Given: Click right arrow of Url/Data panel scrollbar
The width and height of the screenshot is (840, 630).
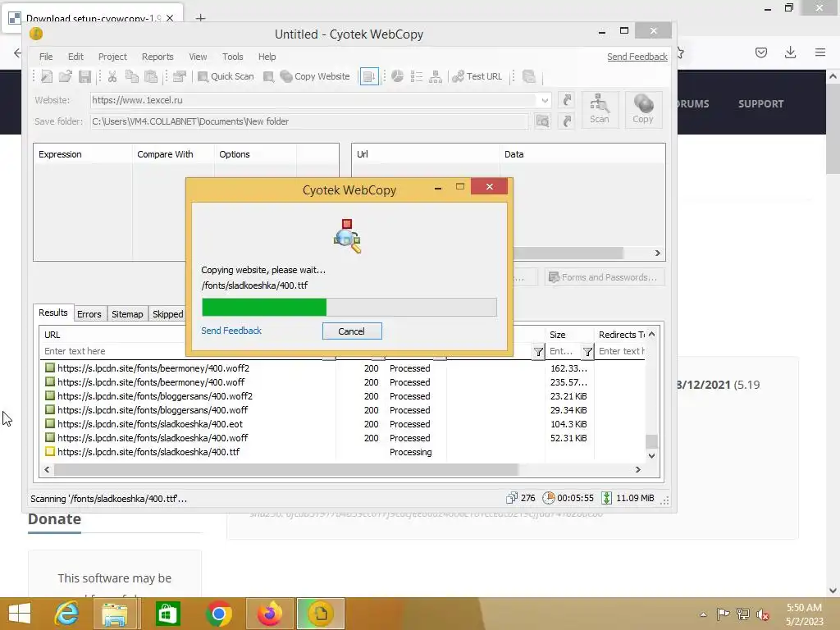Looking at the screenshot, I should (657, 253).
